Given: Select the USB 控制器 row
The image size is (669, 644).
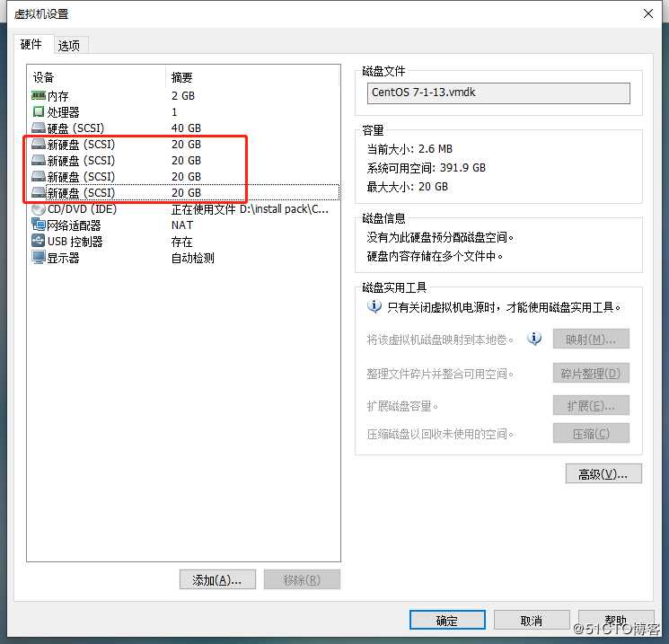Looking at the screenshot, I should [x=183, y=241].
